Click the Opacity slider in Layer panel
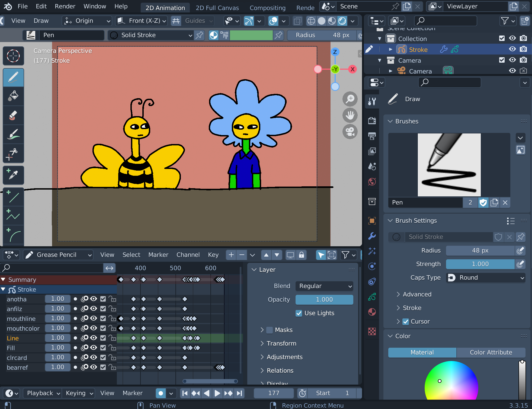The height and width of the screenshot is (409, 532). coord(324,300)
